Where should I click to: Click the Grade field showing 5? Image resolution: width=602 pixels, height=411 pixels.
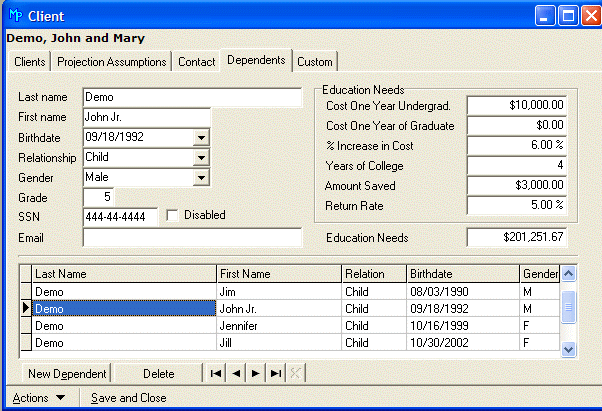pos(98,197)
